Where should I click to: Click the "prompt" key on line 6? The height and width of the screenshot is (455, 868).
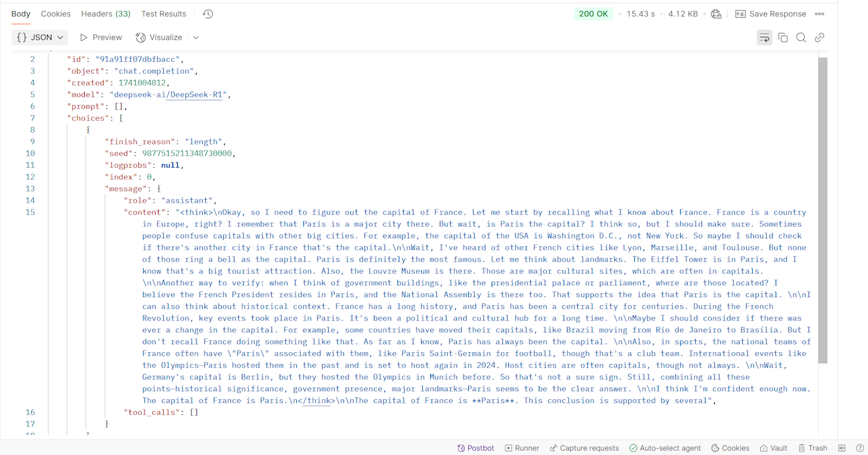coord(86,106)
